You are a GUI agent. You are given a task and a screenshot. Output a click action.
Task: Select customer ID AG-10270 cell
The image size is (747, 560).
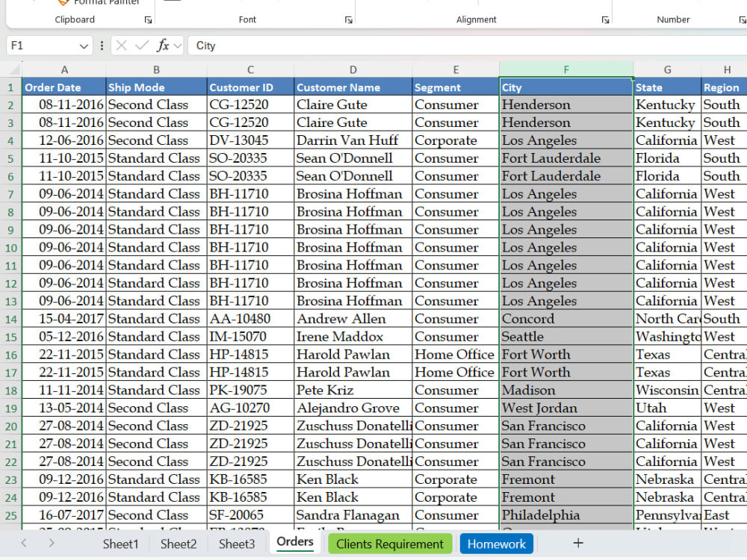(250, 408)
